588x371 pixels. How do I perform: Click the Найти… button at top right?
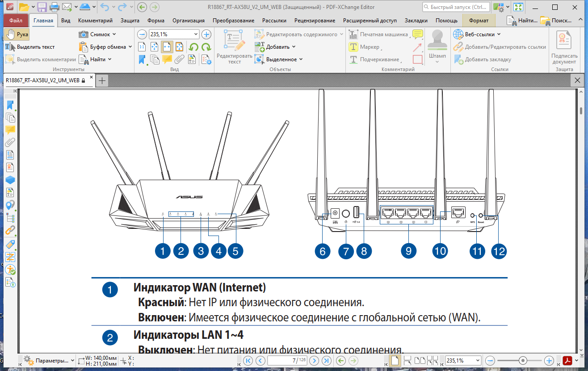522,21
